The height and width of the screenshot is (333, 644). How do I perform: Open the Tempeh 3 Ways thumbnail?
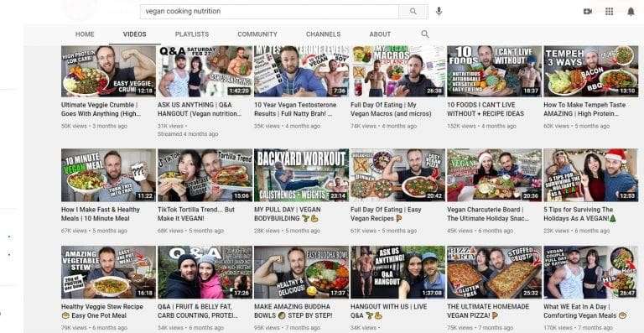591,71
